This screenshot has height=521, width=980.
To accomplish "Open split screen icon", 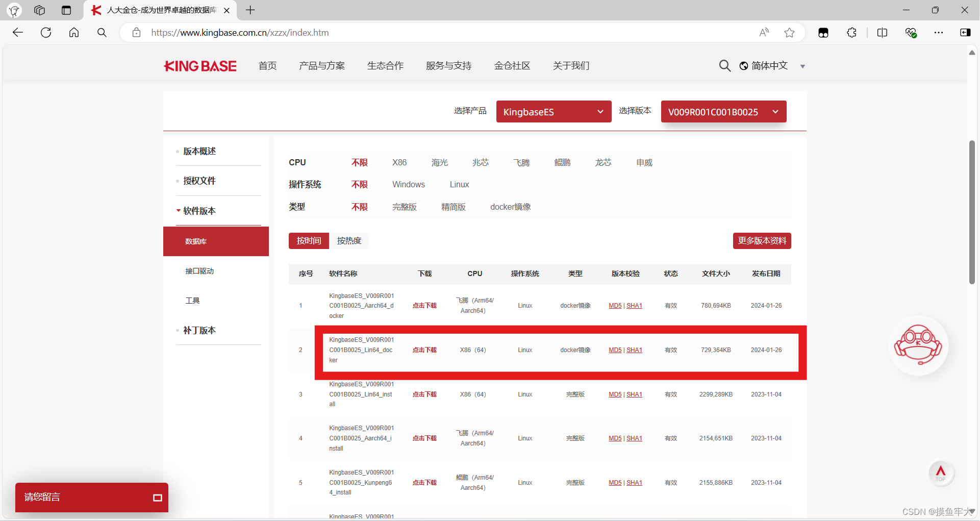I will tap(882, 33).
